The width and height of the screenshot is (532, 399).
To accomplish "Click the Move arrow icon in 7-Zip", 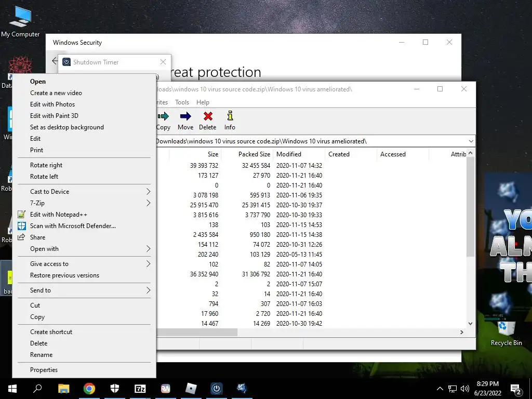I will 185,116.
